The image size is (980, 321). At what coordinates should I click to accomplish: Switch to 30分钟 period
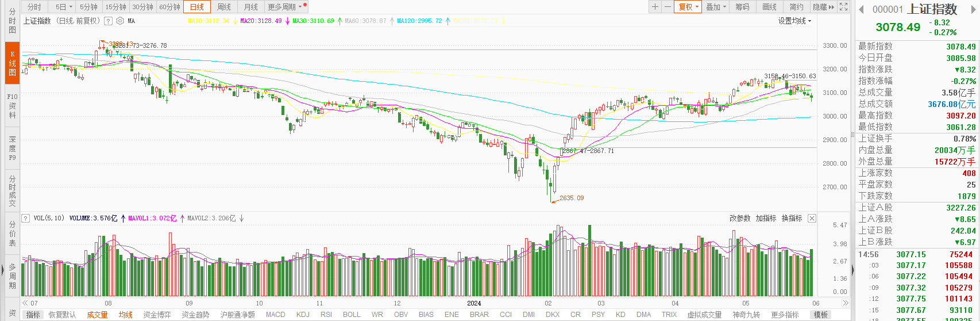pyautogui.click(x=142, y=7)
